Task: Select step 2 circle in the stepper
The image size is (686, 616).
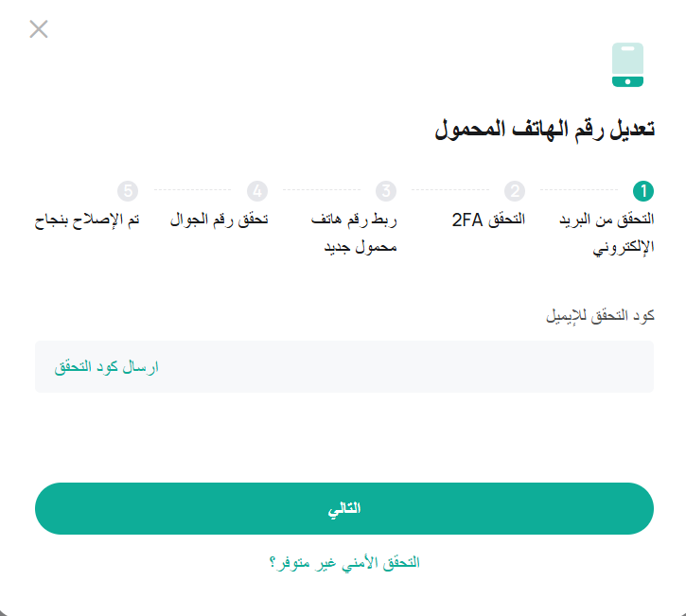Action: 515,191
